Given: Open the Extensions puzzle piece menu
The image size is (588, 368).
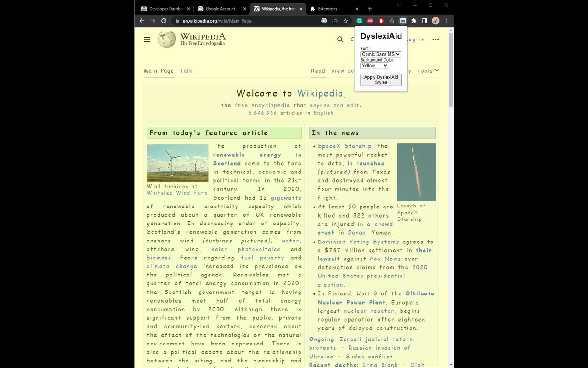Looking at the screenshot, I should click(413, 21).
